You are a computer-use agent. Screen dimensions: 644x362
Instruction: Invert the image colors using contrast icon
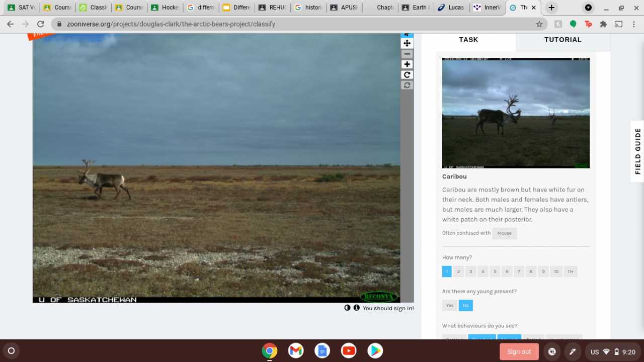pos(347,308)
